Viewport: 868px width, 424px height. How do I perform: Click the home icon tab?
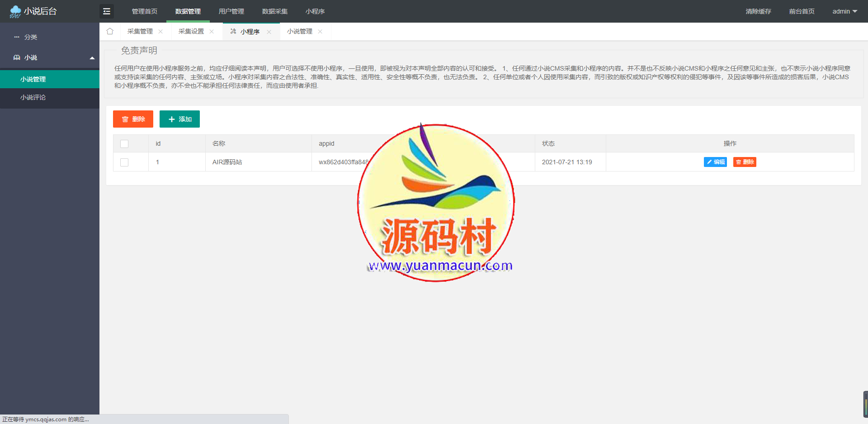tap(110, 31)
